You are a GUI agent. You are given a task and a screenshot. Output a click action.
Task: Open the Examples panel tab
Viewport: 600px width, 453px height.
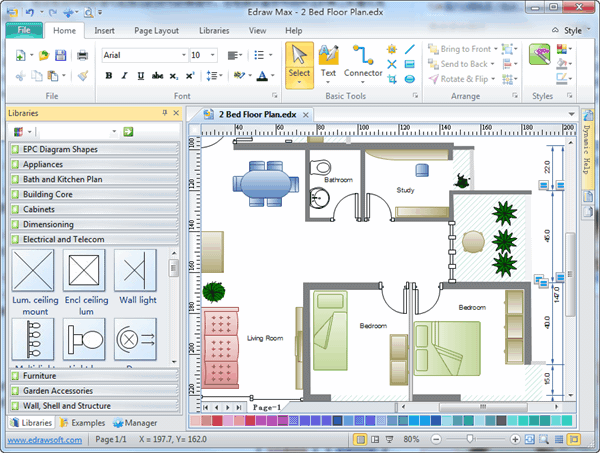85,423
